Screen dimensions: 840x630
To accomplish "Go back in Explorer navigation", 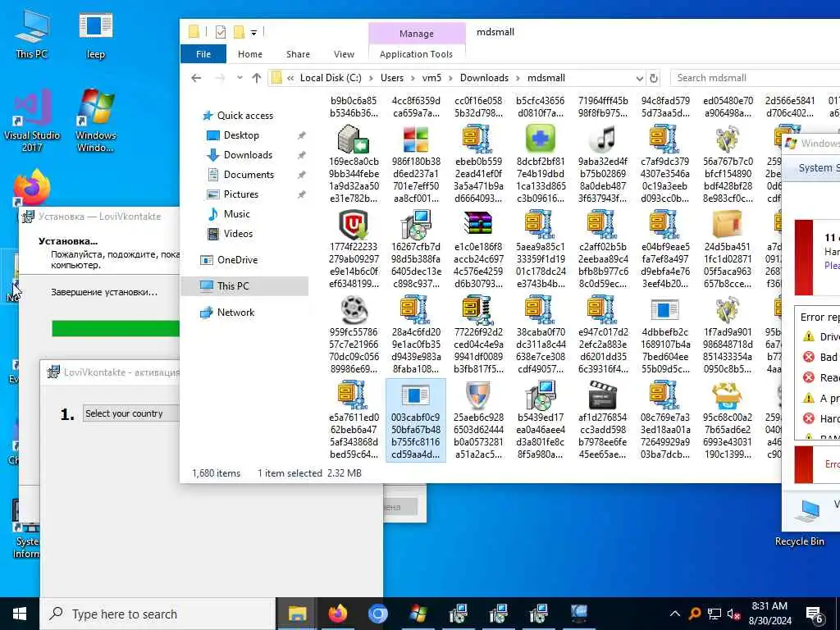I will click(x=197, y=78).
